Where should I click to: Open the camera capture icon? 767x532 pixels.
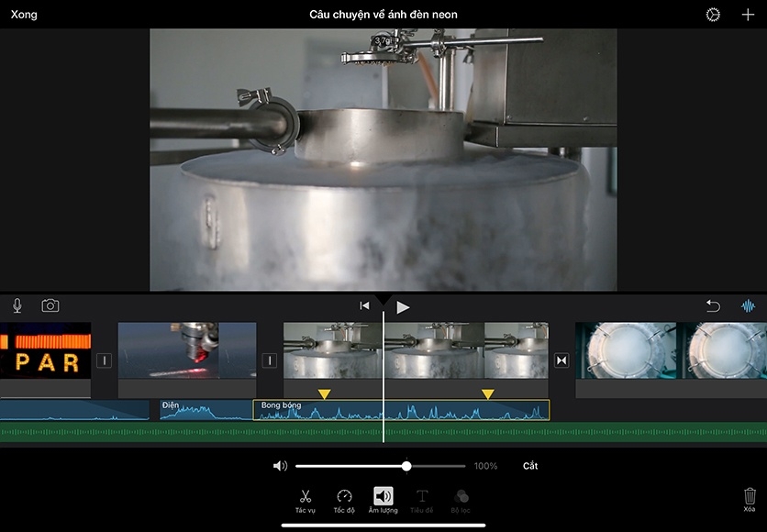[x=50, y=306]
